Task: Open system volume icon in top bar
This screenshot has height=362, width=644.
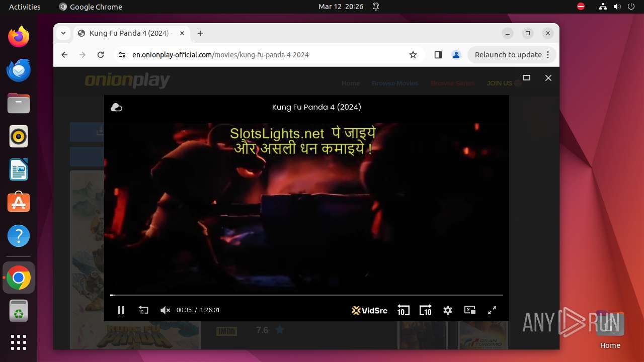Action: [617, 7]
